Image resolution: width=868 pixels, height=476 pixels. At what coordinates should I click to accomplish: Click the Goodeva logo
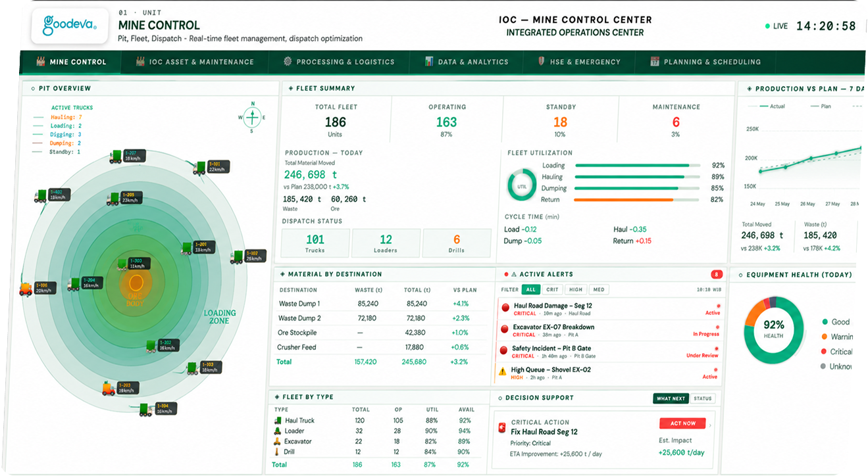tap(68, 26)
